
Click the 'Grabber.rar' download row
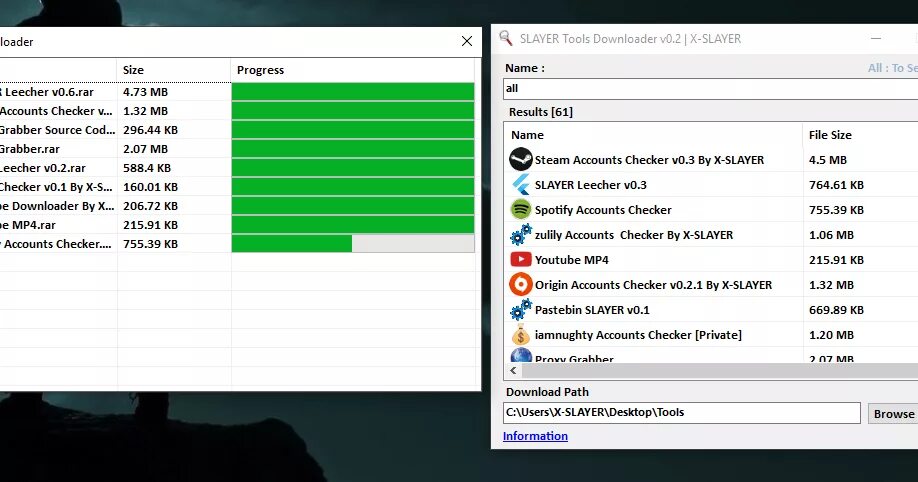pyautogui.click(x=30, y=149)
